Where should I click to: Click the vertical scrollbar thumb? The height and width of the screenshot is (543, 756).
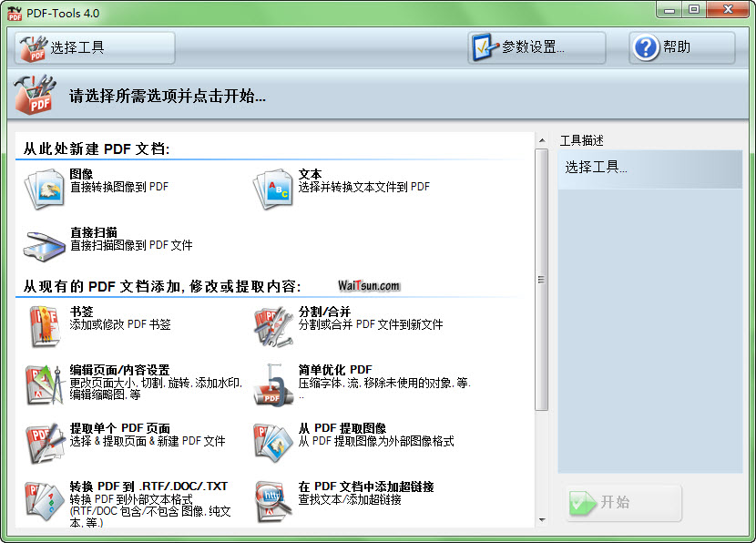pyautogui.click(x=542, y=279)
